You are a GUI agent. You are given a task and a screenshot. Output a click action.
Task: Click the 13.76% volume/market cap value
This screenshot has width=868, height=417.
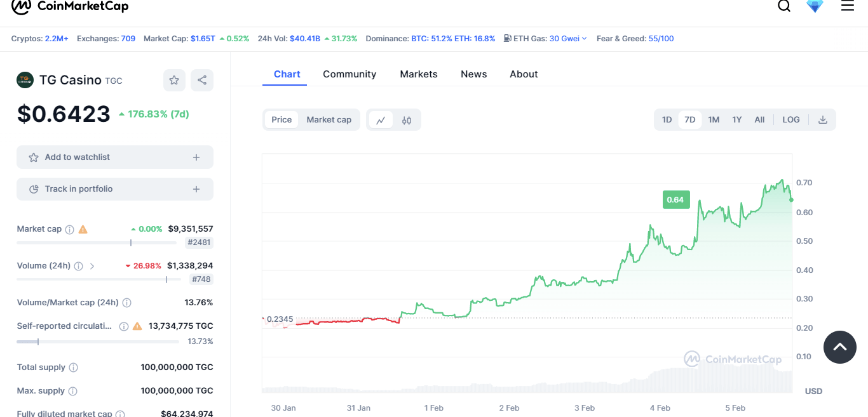coord(198,303)
